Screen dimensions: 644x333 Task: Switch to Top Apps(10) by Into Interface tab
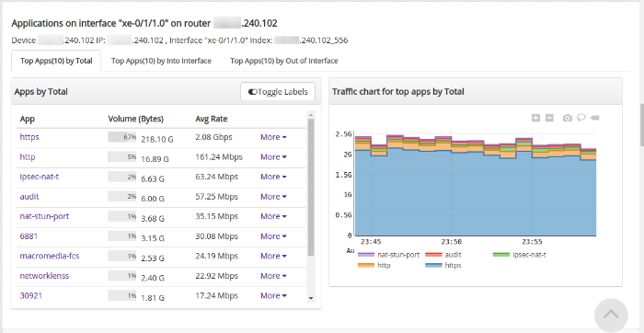(x=161, y=61)
